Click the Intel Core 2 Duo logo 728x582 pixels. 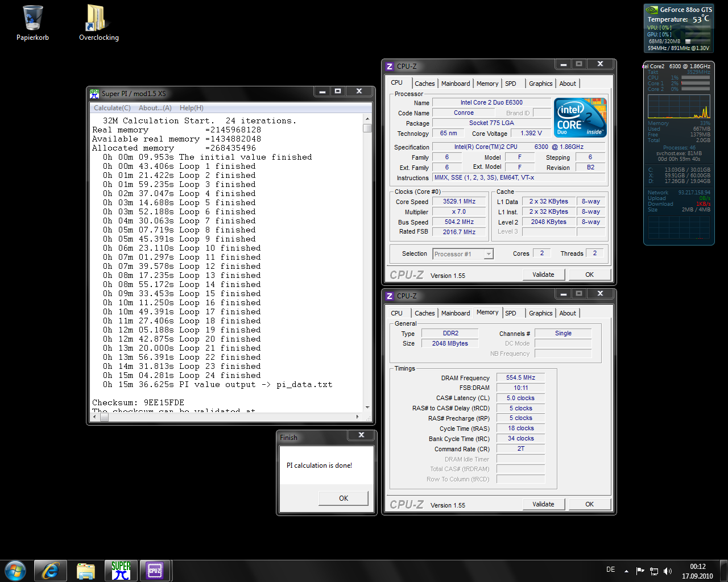[580, 118]
